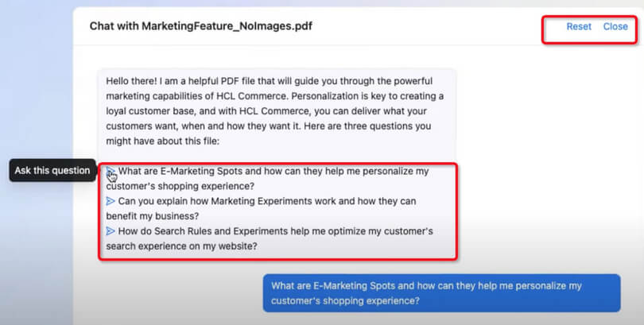Ask how Marketing Experiments work
644x325 pixels.
[266, 201]
